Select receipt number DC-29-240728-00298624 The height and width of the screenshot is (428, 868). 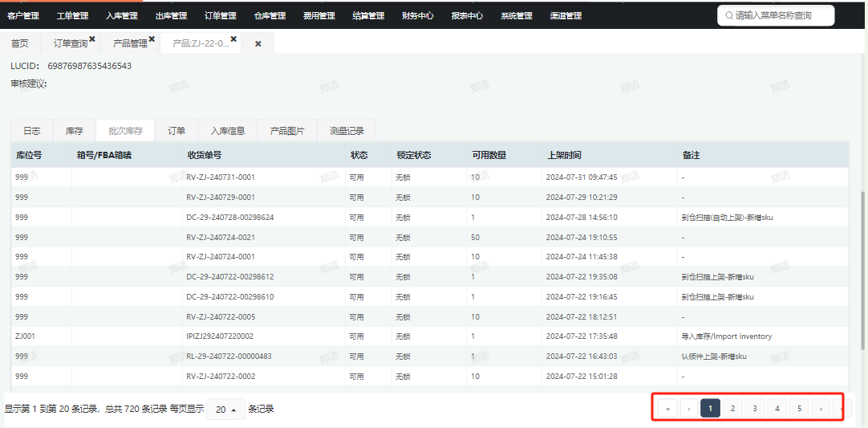click(x=230, y=218)
